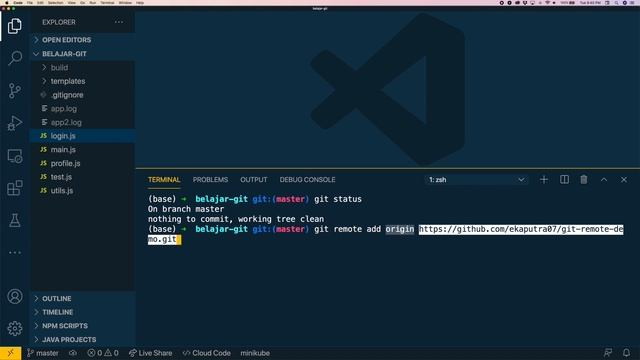Open the app.log file
Image resolution: width=640 pixels, height=360 pixels.
point(83,109)
